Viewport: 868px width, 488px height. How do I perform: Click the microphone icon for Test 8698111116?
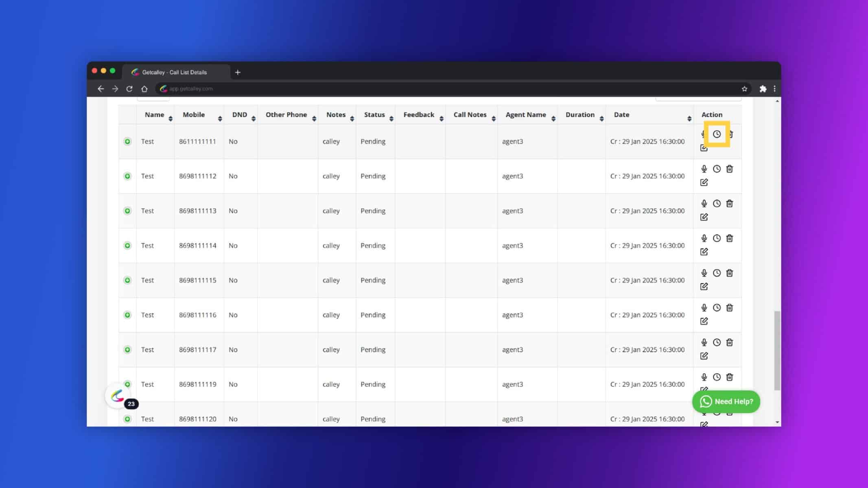click(704, 307)
